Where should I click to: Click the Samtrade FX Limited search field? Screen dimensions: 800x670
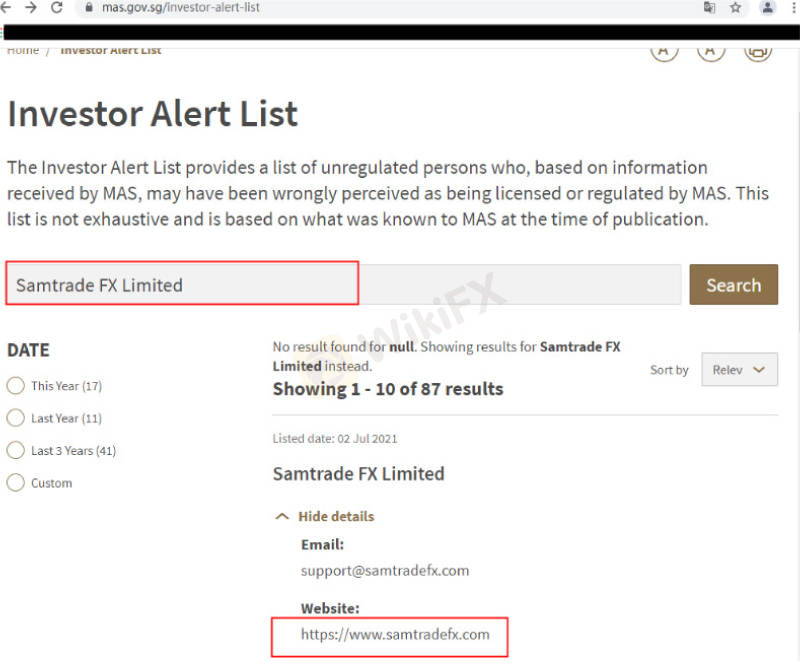pos(343,284)
